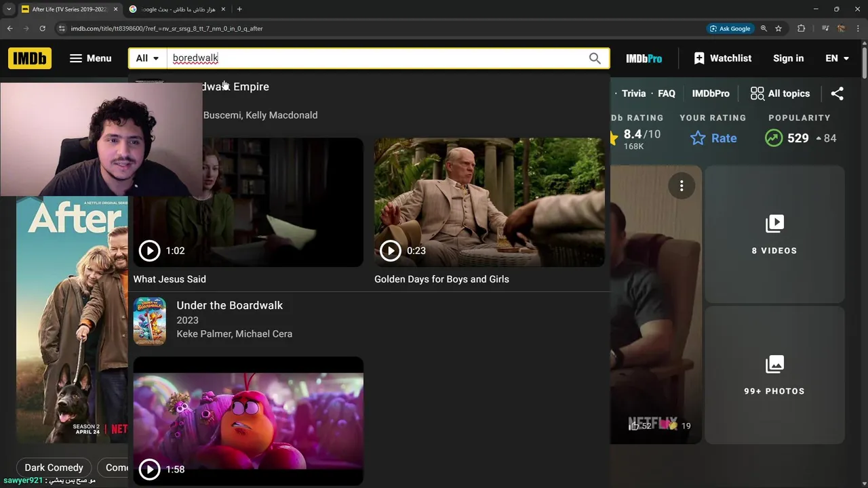Click the Golden Days for Boys and Girls caption
Viewport: 868px width, 488px height.
441,279
